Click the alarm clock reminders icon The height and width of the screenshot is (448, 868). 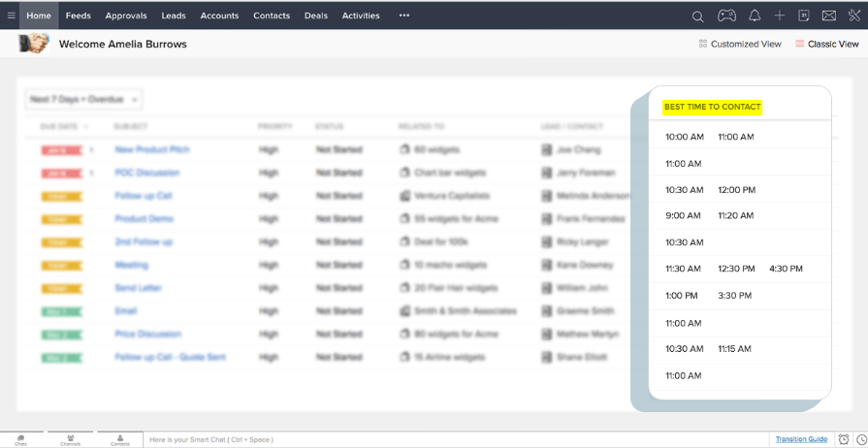coord(844,439)
